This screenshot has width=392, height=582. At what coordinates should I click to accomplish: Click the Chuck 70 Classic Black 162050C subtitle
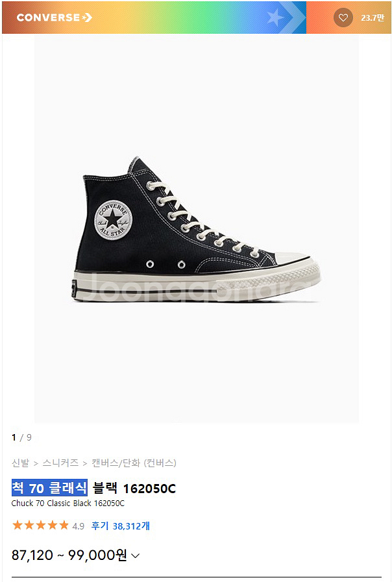pyautogui.click(x=68, y=503)
